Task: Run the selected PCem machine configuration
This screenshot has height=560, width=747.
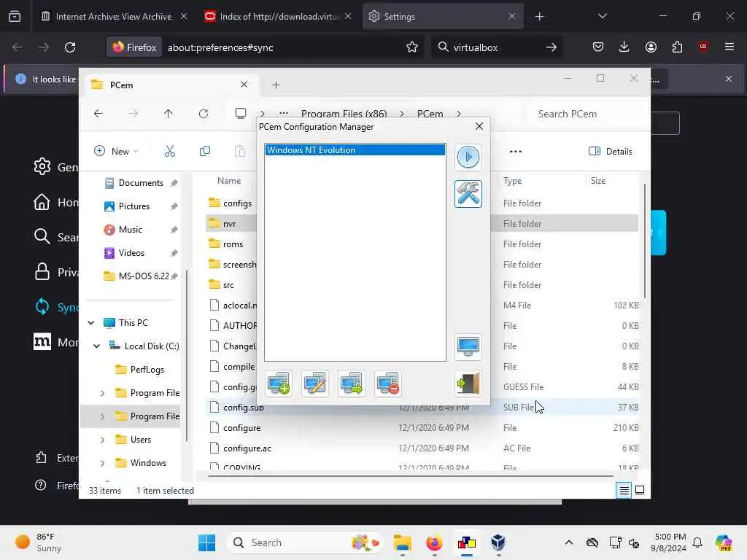Action: [468, 157]
